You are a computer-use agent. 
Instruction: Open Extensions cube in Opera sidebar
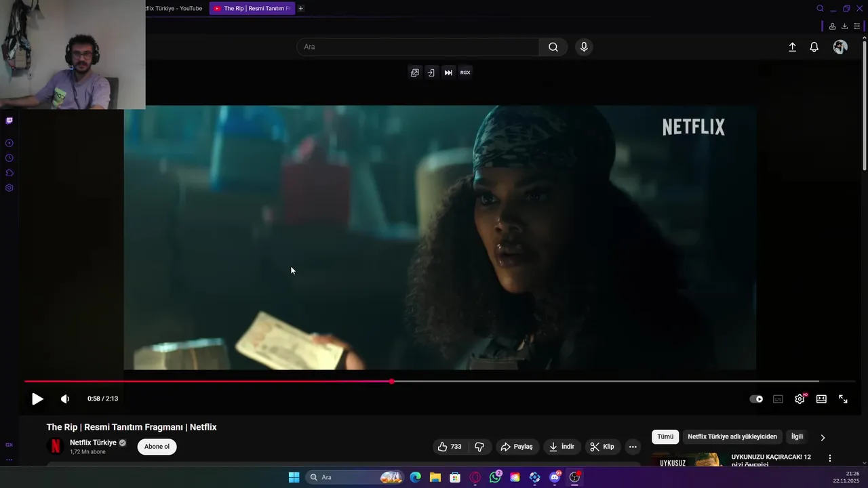(x=9, y=173)
